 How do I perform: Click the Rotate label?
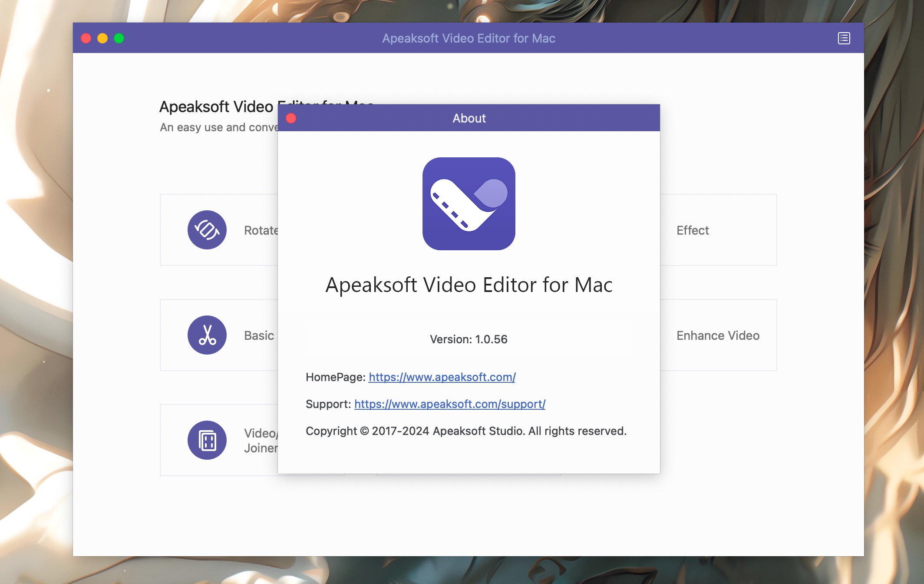[x=261, y=230]
